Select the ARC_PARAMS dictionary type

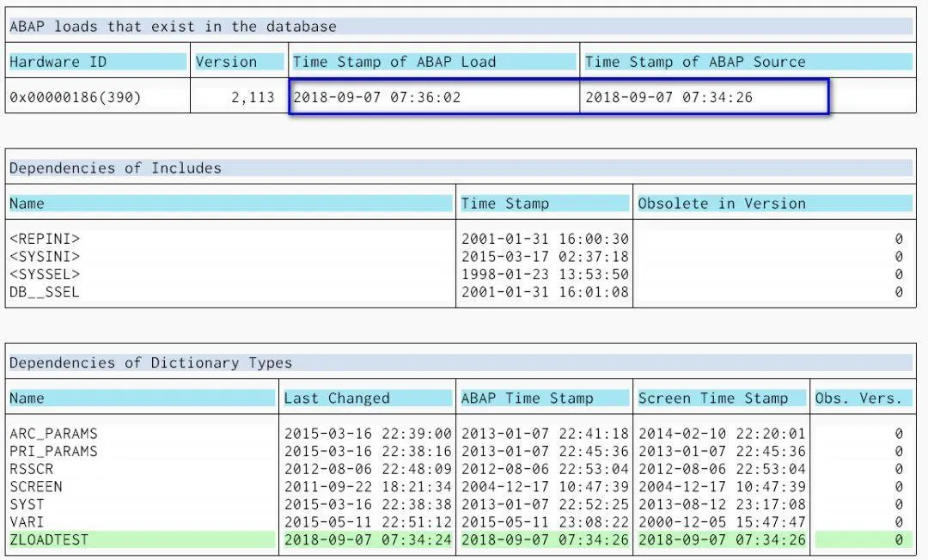click(x=53, y=434)
